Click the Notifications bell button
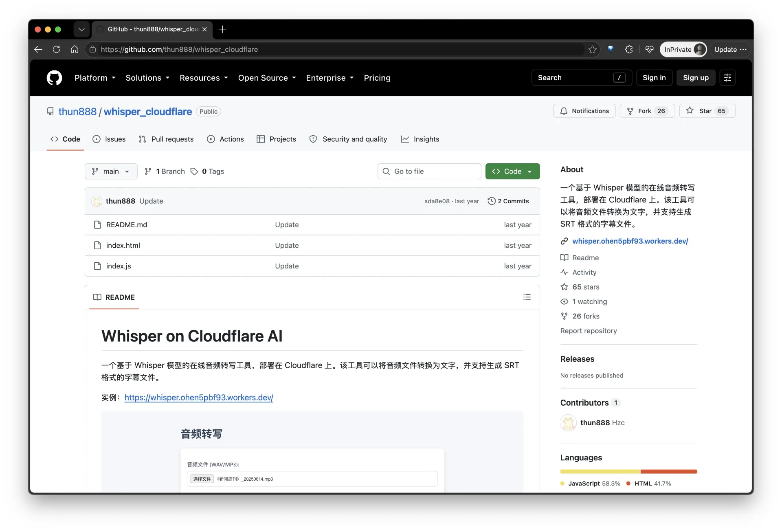Screen dimensions: 782x532 [584, 111]
